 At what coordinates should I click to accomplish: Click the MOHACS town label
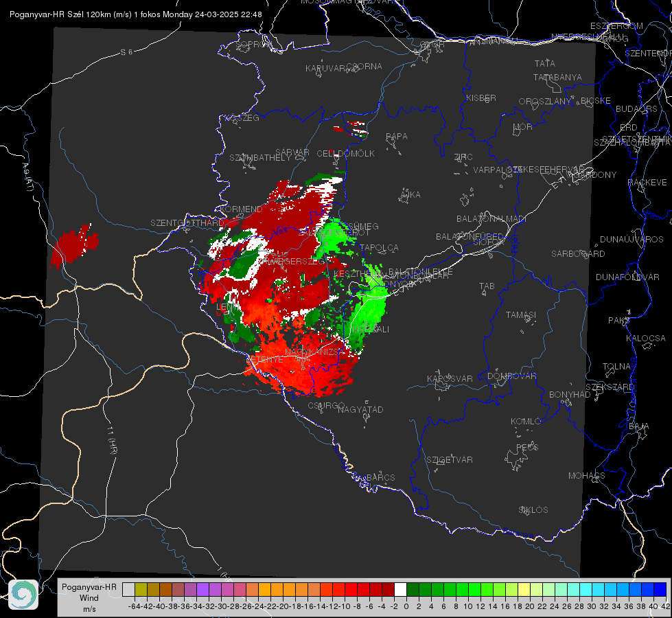click(587, 476)
